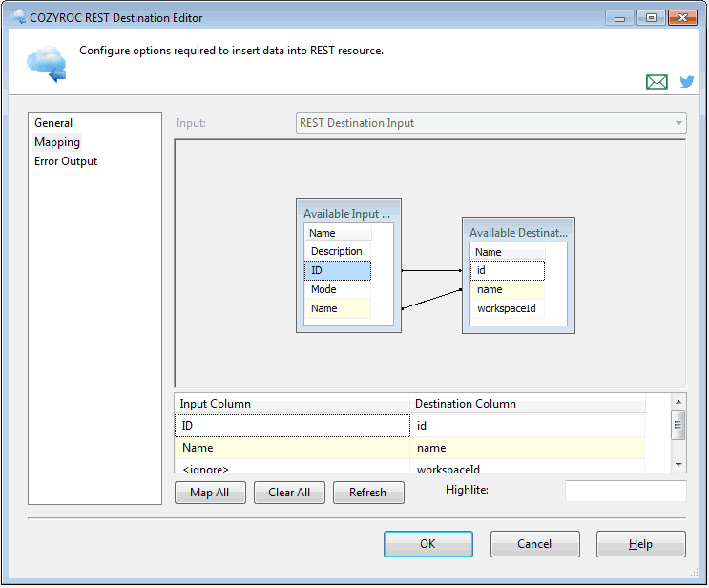
Task: Click the mapping grid scrollbar thumb
Action: pyautogui.click(x=678, y=425)
